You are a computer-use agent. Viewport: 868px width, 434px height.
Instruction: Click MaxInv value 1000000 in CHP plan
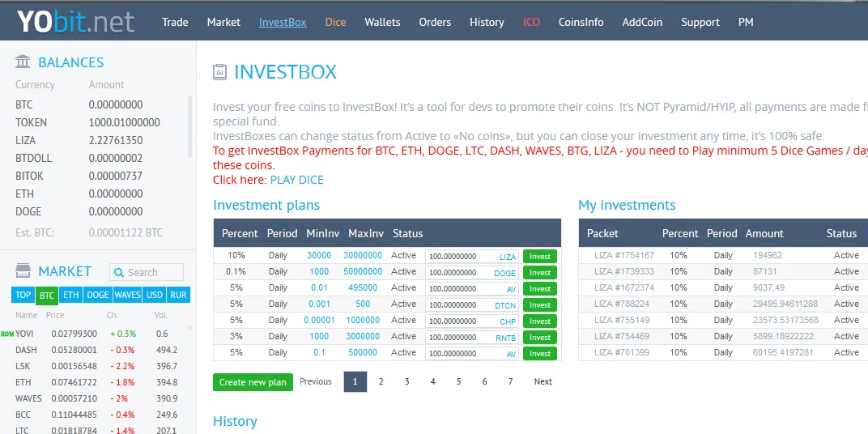pyautogui.click(x=363, y=320)
